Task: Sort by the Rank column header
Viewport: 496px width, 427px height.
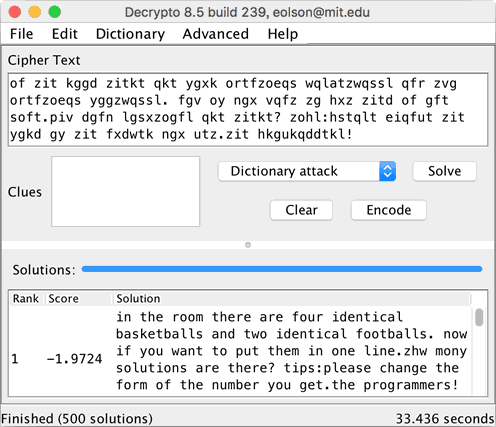Action: (x=27, y=299)
